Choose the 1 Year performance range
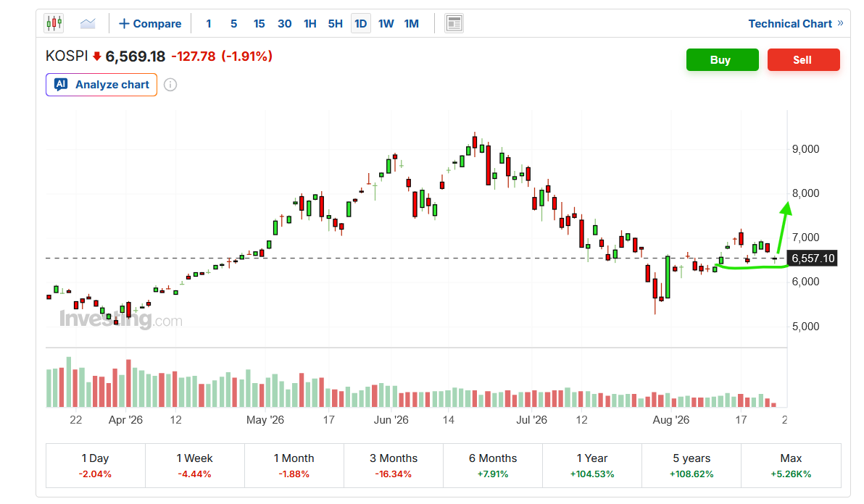This screenshot has height=504, width=864. [x=591, y=466]
